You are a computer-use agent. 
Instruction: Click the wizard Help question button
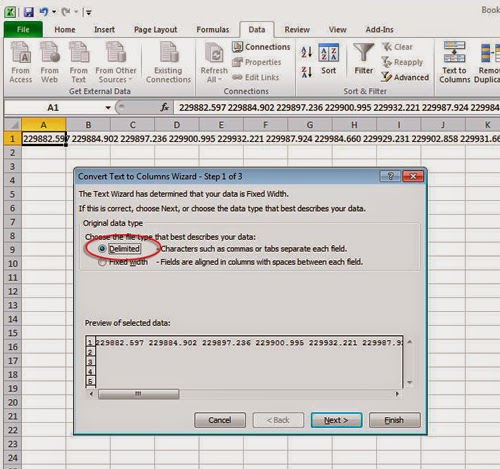[x=390, y=176]
